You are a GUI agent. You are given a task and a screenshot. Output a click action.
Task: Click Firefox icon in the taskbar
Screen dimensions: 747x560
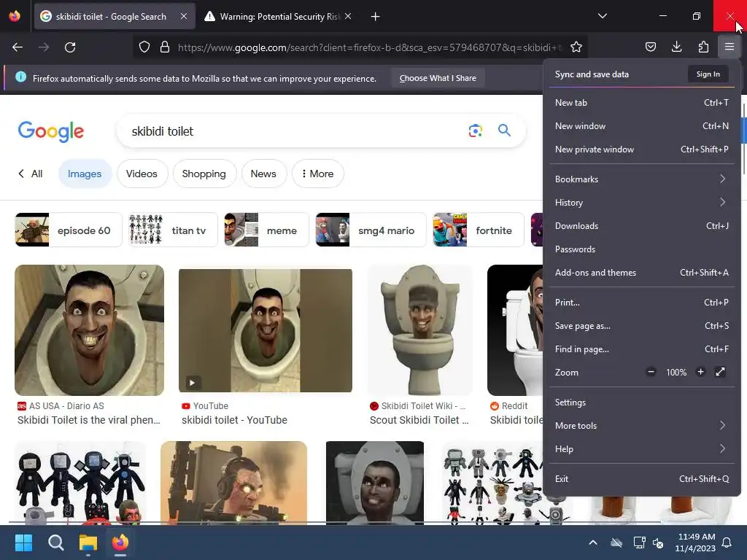point(120,542)
